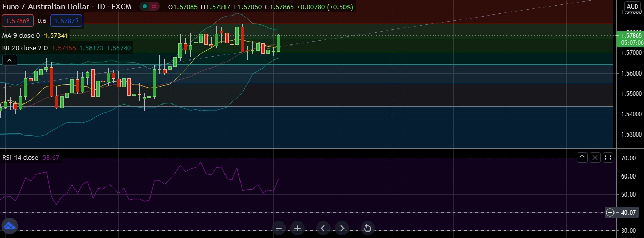Maximize the RSI pane
The width and height of the screenshot is (644, 238).
point(608,157)
